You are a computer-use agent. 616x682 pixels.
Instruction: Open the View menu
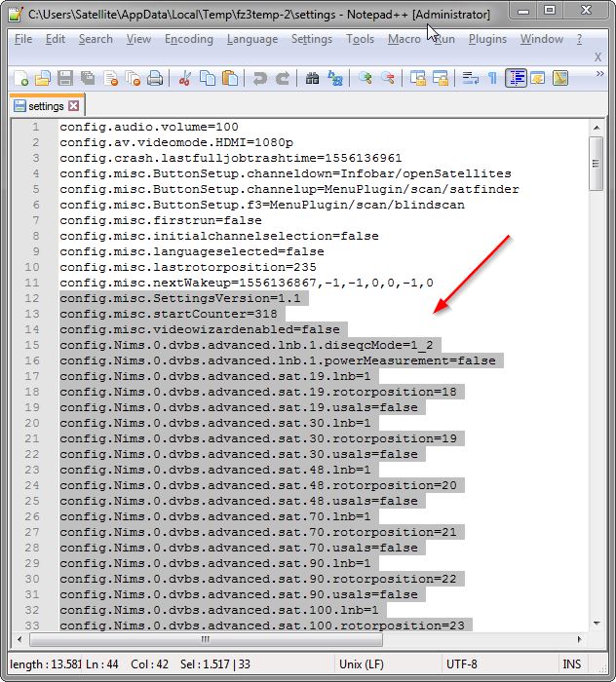(x=138, y=39)
